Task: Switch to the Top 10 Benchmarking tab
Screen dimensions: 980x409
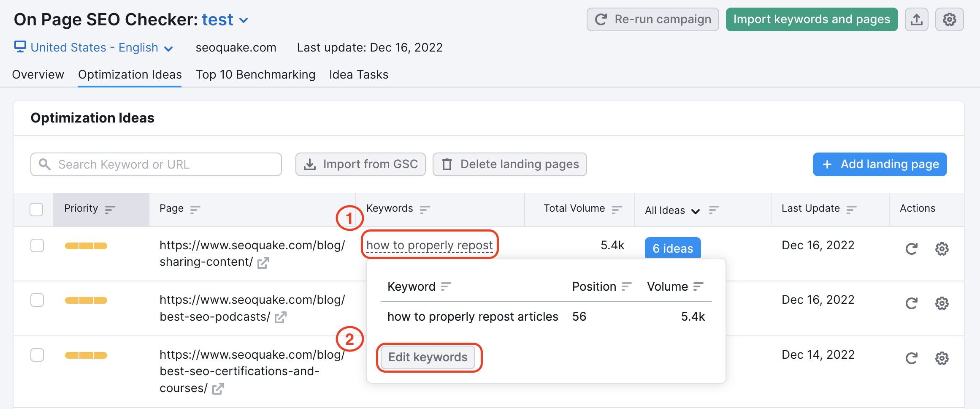Action: point(255,74)
